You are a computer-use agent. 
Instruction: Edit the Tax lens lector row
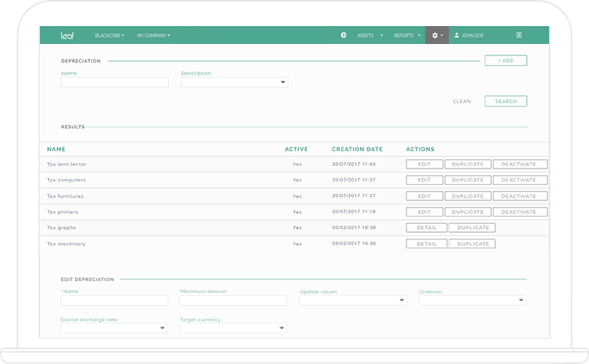(424, 164)
